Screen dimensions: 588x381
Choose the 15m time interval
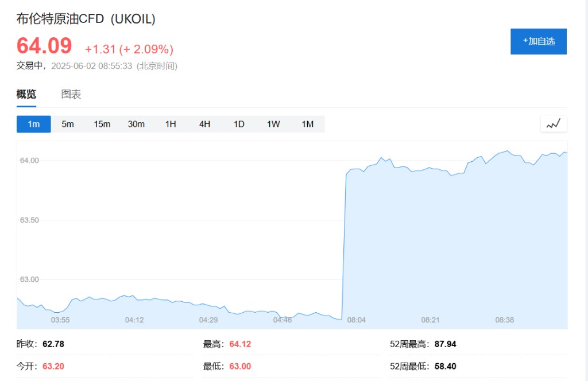click(102, 124)
